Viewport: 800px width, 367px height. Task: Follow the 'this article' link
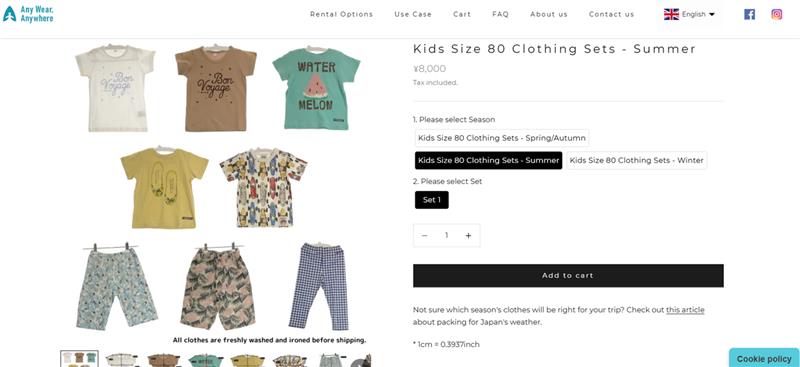tap(685, 310)
